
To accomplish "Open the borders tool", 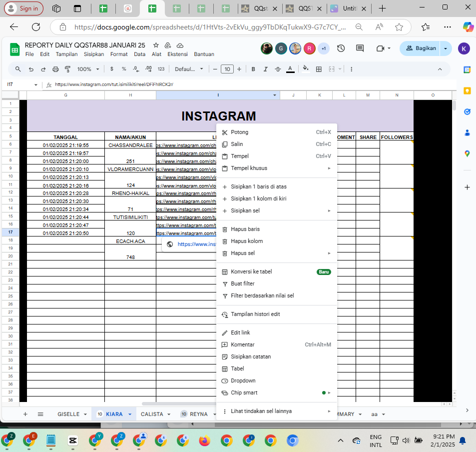I will point(319,69).
